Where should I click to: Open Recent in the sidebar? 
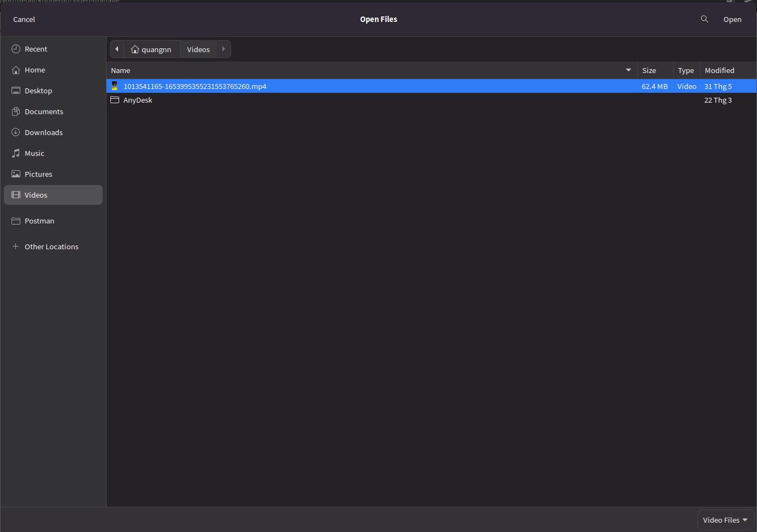coord(53,49)
